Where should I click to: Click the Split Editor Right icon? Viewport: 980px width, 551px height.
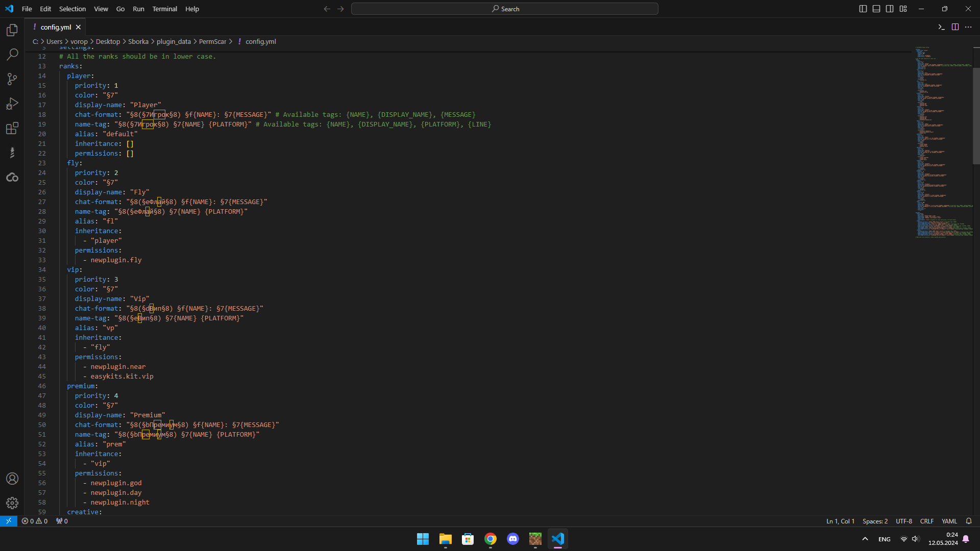click(955, 27)
